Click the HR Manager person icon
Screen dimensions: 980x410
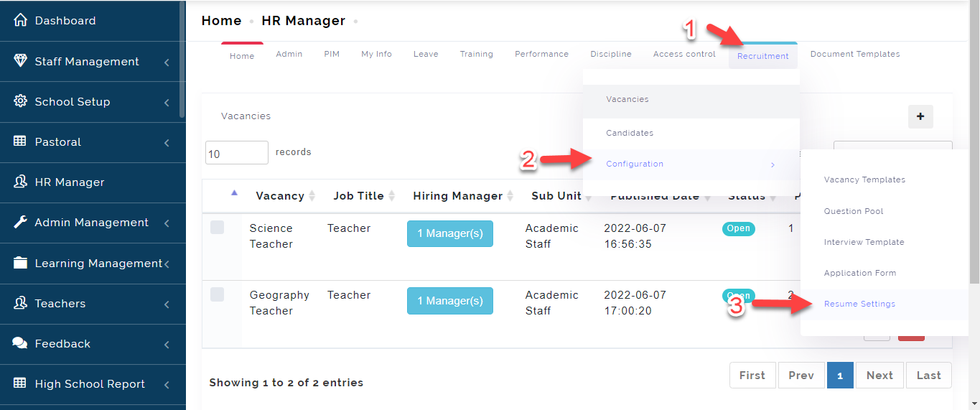tap(20, 182)
